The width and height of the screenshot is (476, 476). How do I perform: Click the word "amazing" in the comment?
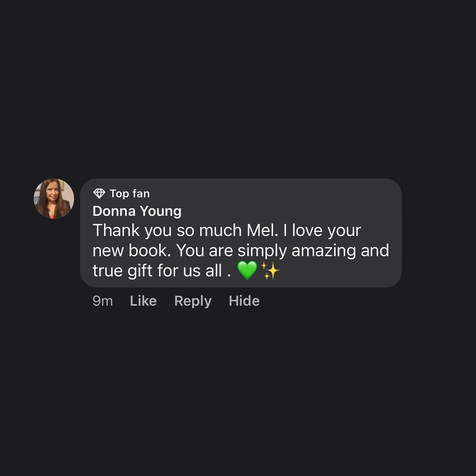[x=324, y=250]
